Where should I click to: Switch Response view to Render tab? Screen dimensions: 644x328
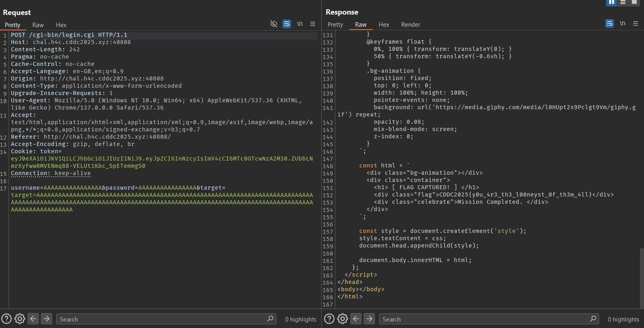click(x=411, y=25)
